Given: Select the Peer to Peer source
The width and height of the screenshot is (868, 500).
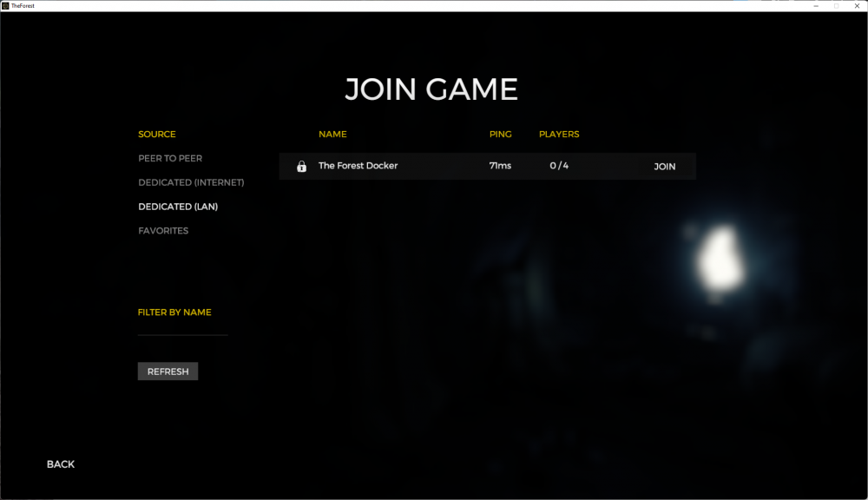Looking at the screenshot, I should point(170,158).
